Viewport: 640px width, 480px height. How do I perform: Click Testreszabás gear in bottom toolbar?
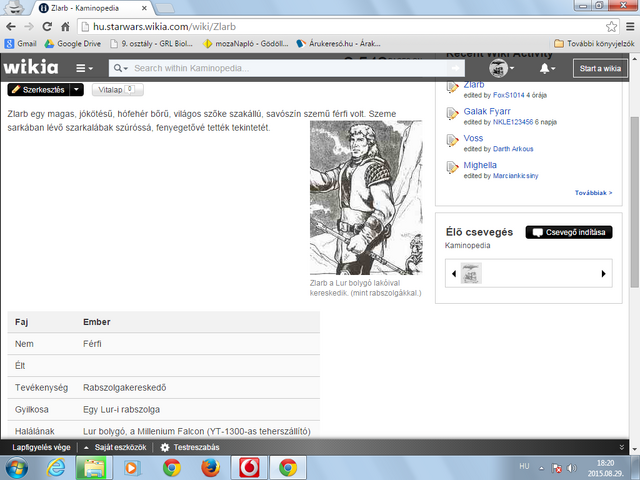pos(190,447)
